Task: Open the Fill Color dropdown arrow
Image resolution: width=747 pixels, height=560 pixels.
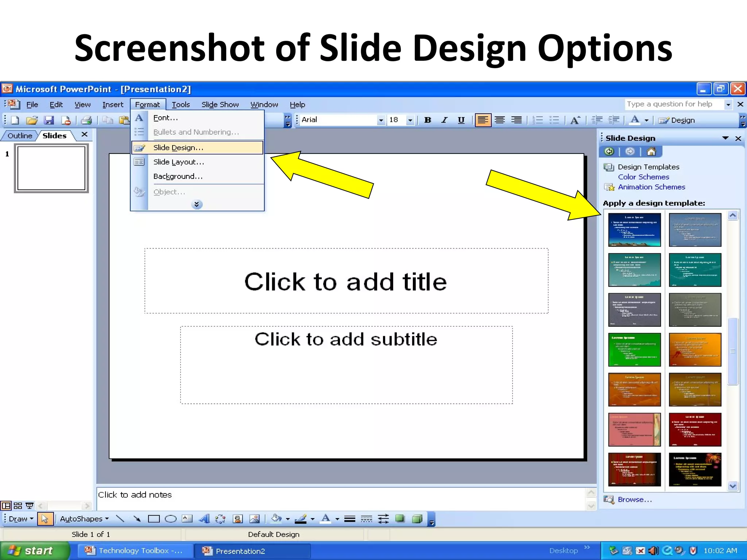Action: coord(288,519)
